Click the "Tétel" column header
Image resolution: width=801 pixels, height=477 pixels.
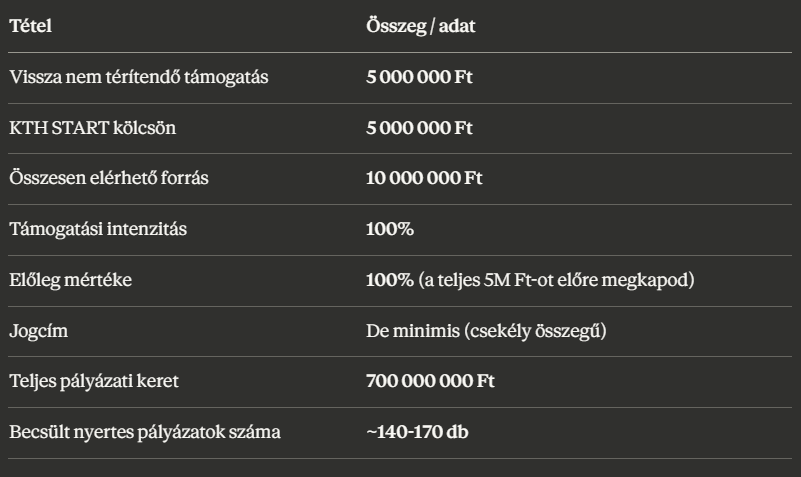tap(30, 25)
